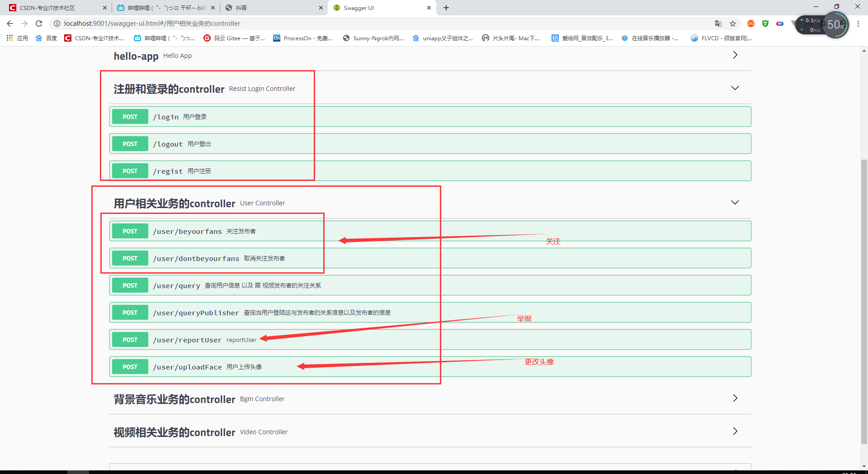Screen dimensions: 868x474
Task: Expand the POST /user/dontbeyourfans operation
Action: [430, 258]
